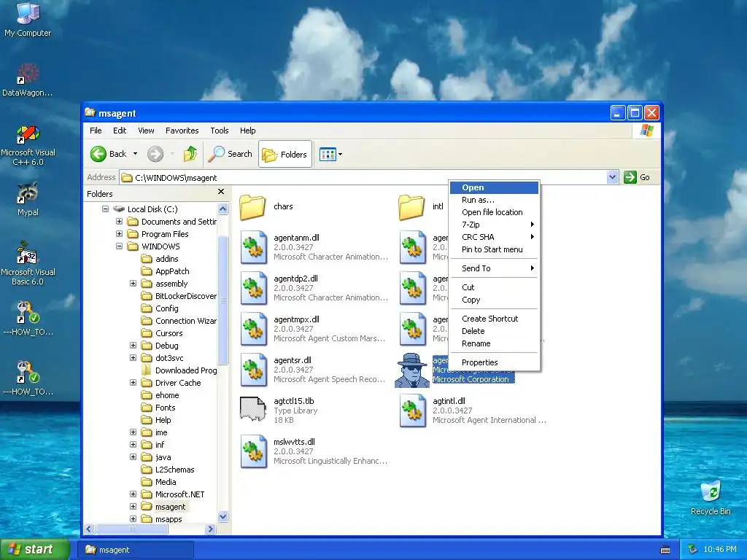747x560 pixels.
Task: Choose Properties in context menu
Action: coord(494,363)
